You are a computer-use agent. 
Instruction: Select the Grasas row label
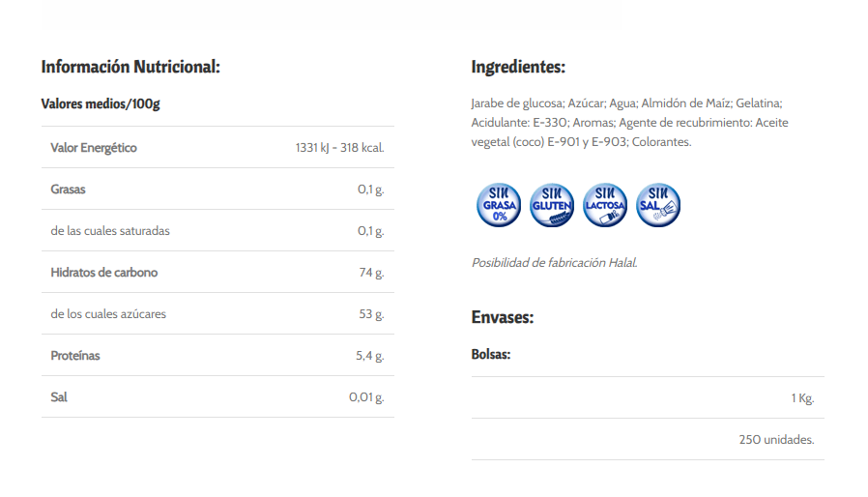click(x=68, y=189)
